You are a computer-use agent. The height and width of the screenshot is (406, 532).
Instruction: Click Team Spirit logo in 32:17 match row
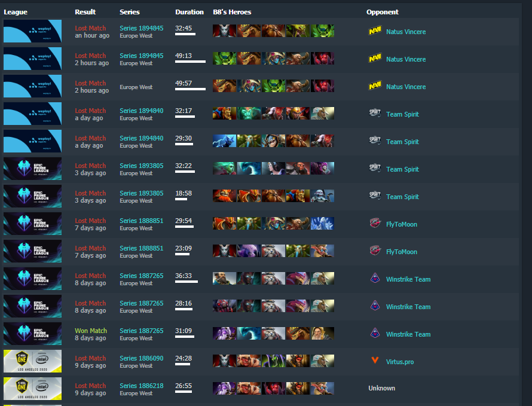(x=375, y=112)
